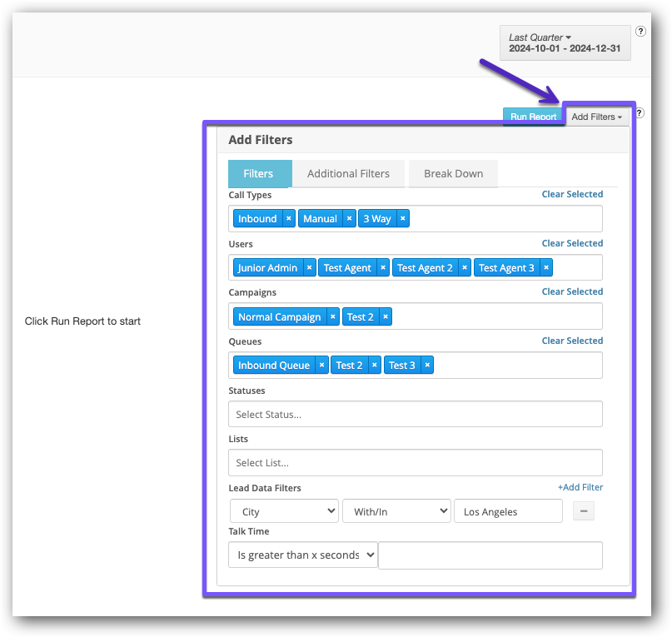Switch to Additional Filters tab
This screenshot has height=637, width=672.
point(348,173)
